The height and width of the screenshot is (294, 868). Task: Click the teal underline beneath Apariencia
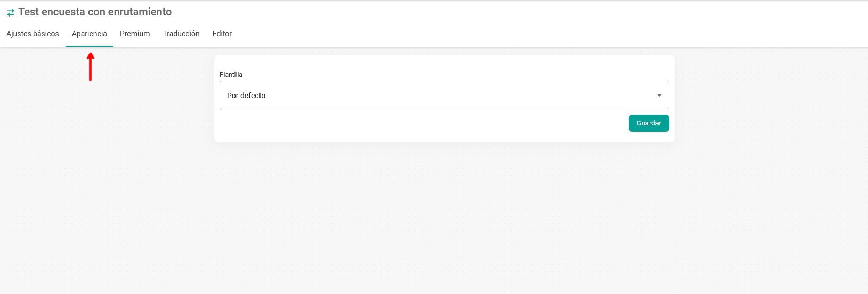point(90,46)
